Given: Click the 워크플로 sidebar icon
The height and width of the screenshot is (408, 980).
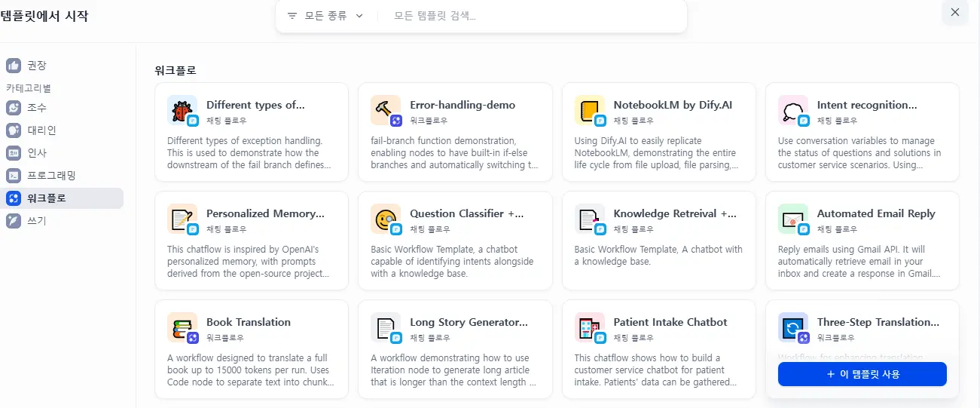Looking at the screenshot, I should click(x=14, y=198).
